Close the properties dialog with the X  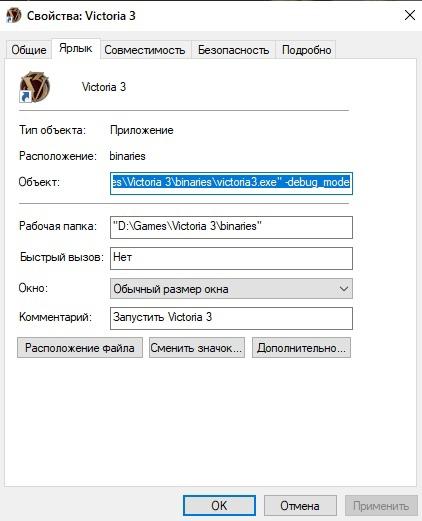click(x=410, y=15)
